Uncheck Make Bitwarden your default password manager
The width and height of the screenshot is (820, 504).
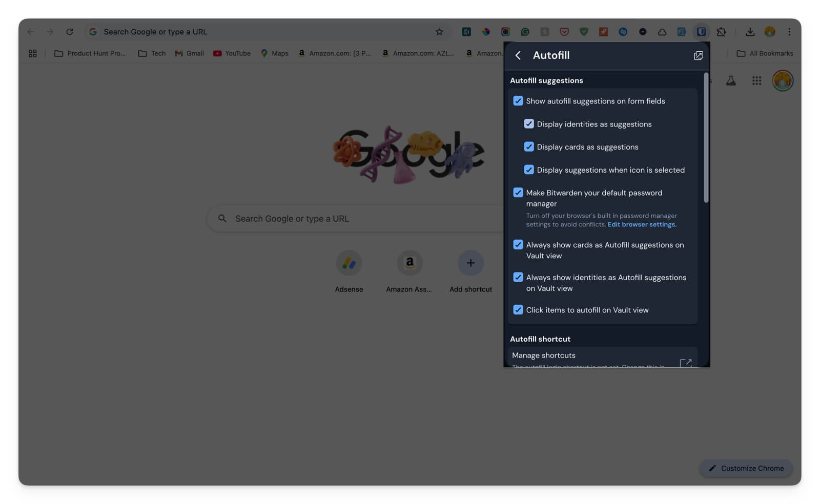(x=518, y=193)
